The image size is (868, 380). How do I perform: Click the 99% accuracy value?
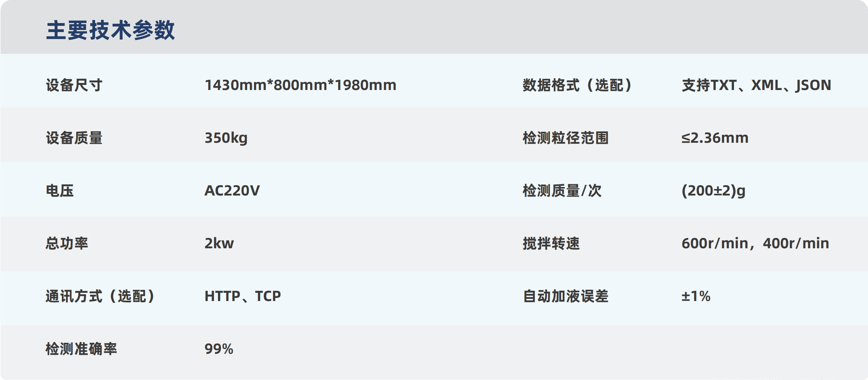[219, 349]
